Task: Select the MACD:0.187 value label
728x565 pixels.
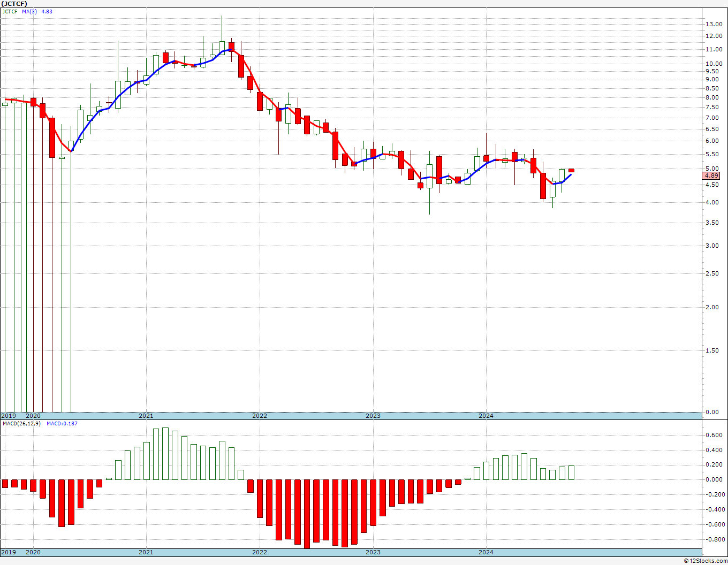Action: point(62,424)
